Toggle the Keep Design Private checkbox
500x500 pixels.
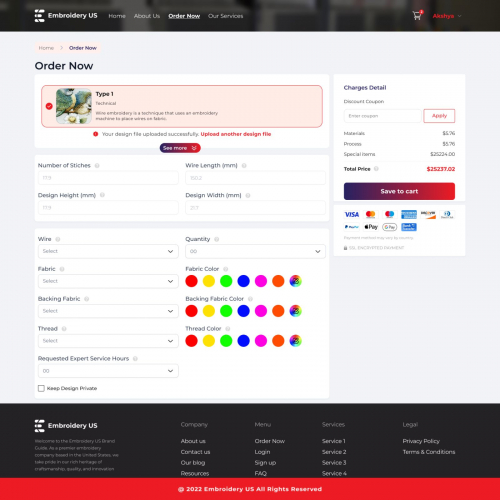pyautogui.click(x=41, y=388)
